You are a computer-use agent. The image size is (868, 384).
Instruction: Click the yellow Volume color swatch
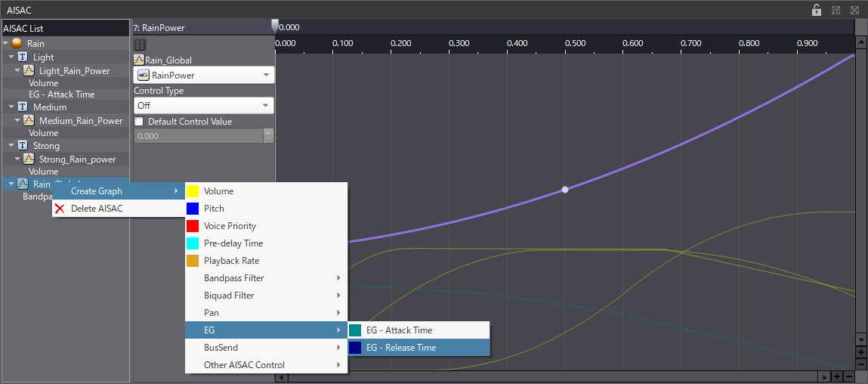193,191
